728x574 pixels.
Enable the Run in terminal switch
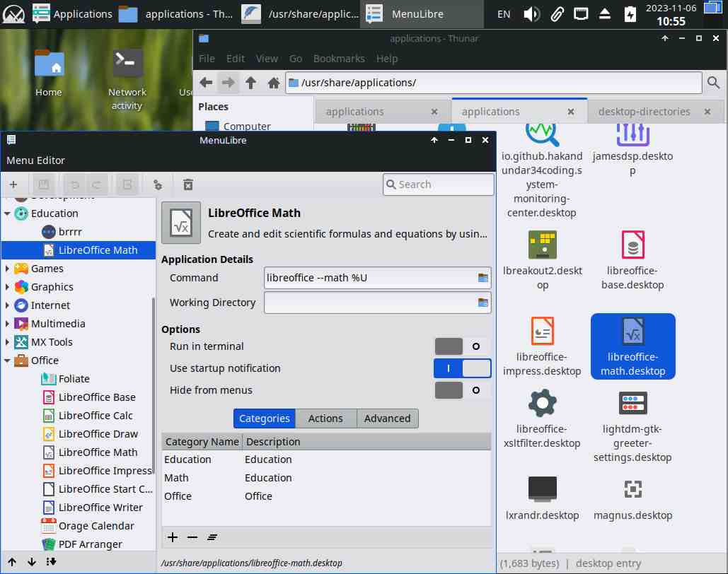[462, 346]
